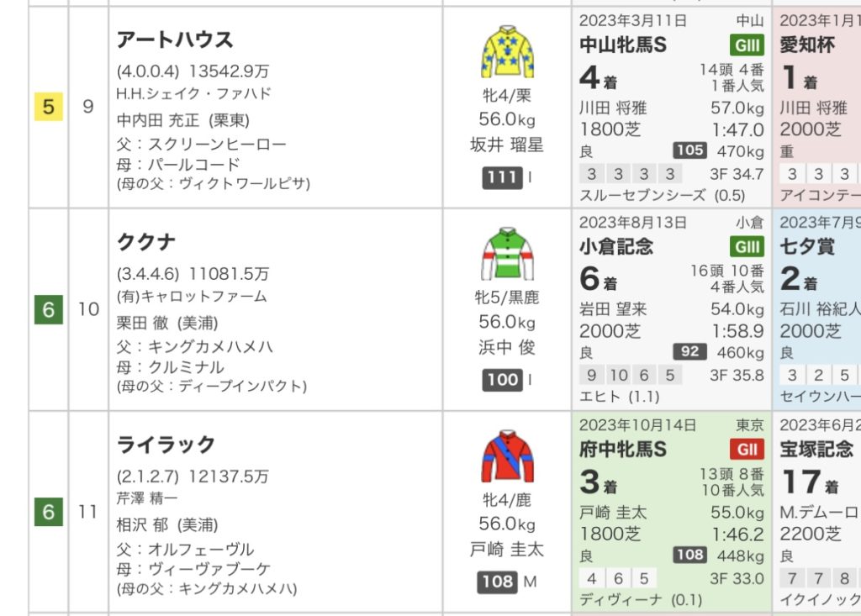Image resolution: width=861 pixels, height=616 pixels.
Task: Click the green-white jockey silks icon
Action: coord(506,254)
